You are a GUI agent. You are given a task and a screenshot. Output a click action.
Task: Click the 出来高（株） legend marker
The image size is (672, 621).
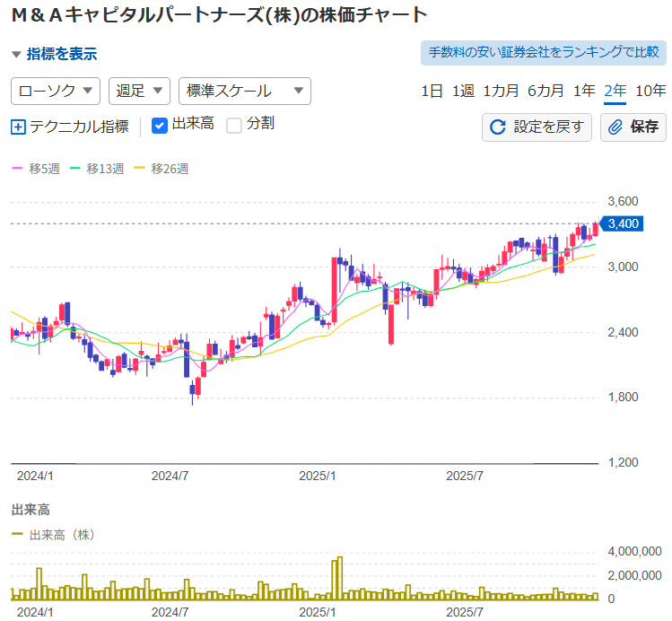(x=18, y=535)
